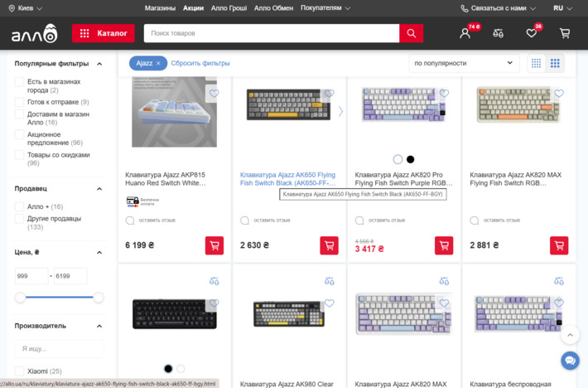The width and height of the screenshot is (588, 388).
Task: Check the 'Готов к отправке' filter
Action: [20, 102]
